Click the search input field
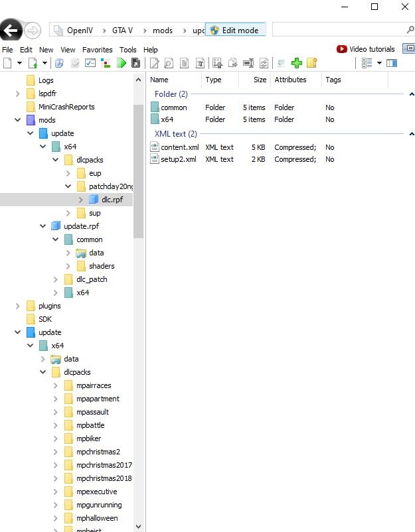The width and height of the screenshot is (415, 532). pos(338,30)
